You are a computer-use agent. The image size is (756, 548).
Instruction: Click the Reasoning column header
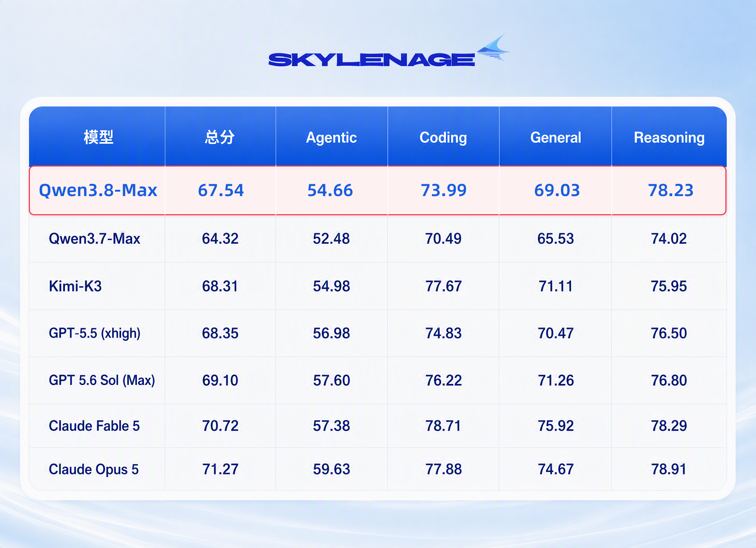[669, 138]
